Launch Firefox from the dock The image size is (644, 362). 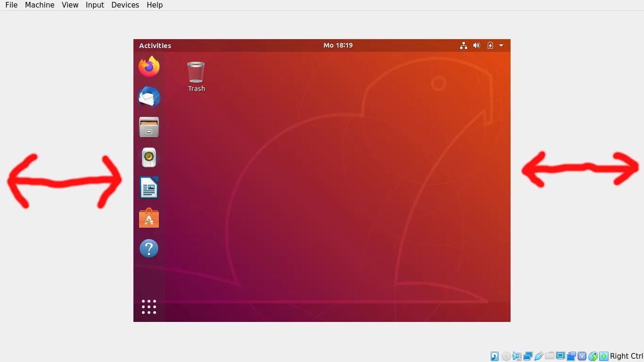click(149, 67)
